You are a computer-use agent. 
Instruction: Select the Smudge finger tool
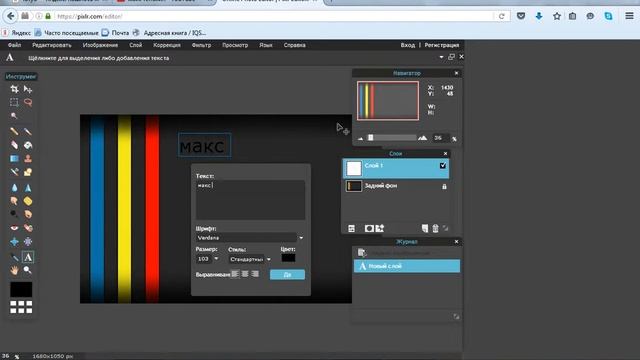[14, 201]
